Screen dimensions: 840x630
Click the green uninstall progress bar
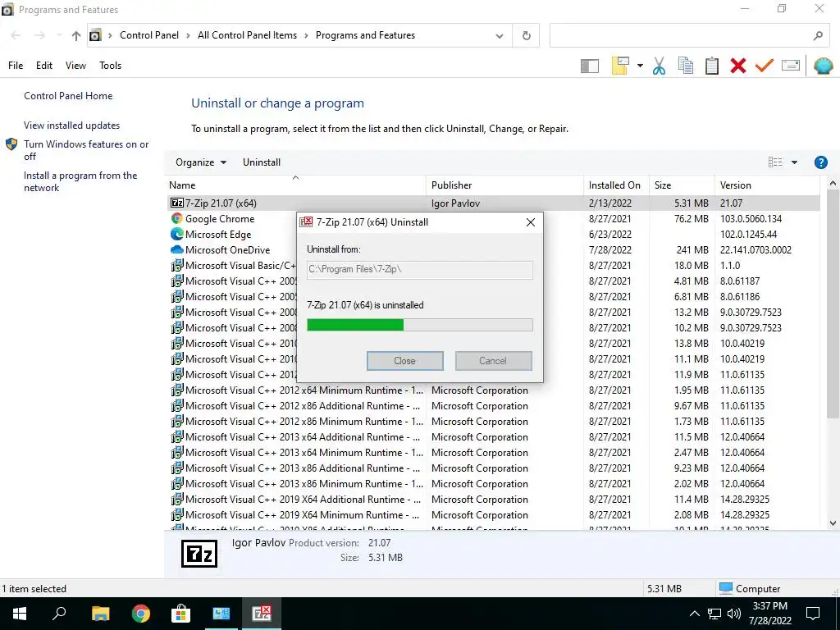coord(419,325)
